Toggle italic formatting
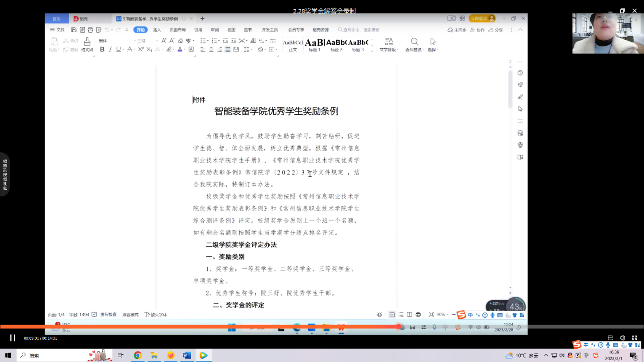The width and height of the screenshot is (644, 362). pyautogui.click(x=110, y=50)
